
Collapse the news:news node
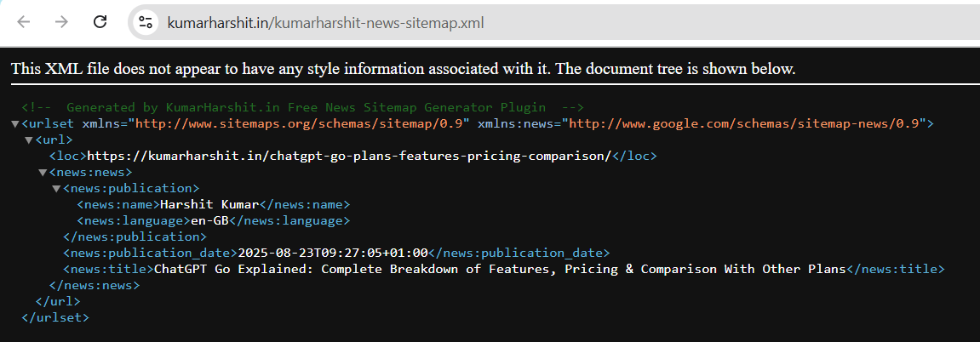click(x=43, y=172)
